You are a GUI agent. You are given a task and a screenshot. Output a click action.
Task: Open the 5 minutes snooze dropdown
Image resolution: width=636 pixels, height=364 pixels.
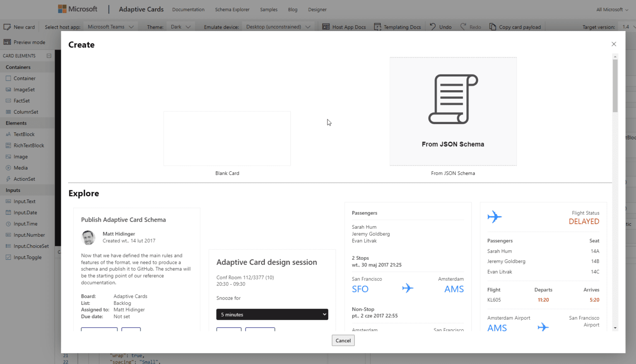pyautogui.click(x=272, y=314)
